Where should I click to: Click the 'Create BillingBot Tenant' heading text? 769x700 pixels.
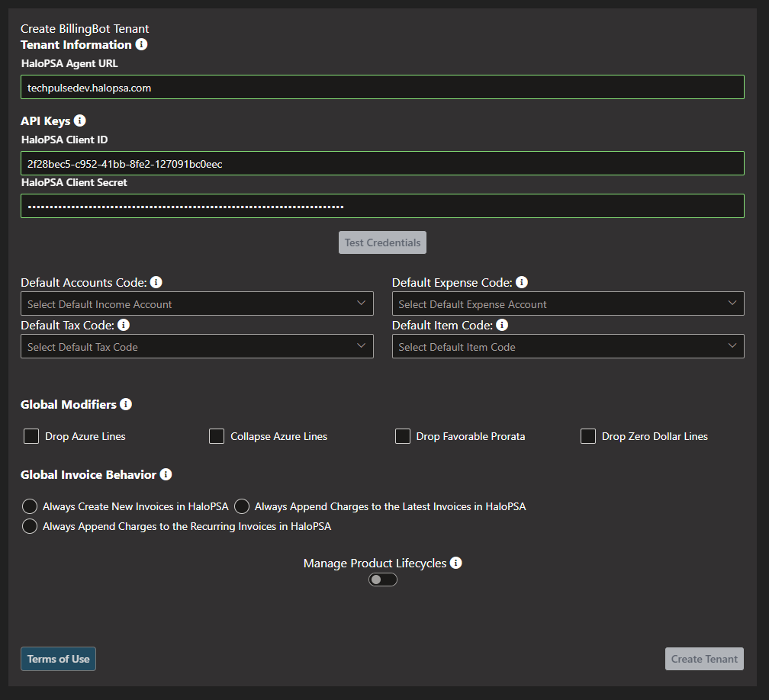pyautogui.click(x=85, y=29)
